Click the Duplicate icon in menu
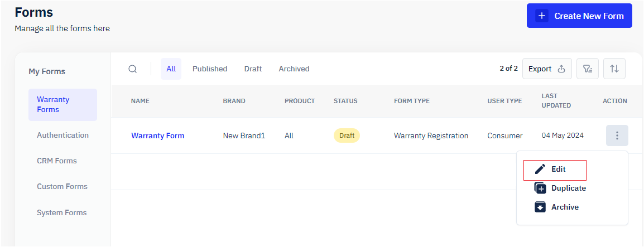Image resolution: width=644 pixels, height=247 pixels. click(540, 188)
